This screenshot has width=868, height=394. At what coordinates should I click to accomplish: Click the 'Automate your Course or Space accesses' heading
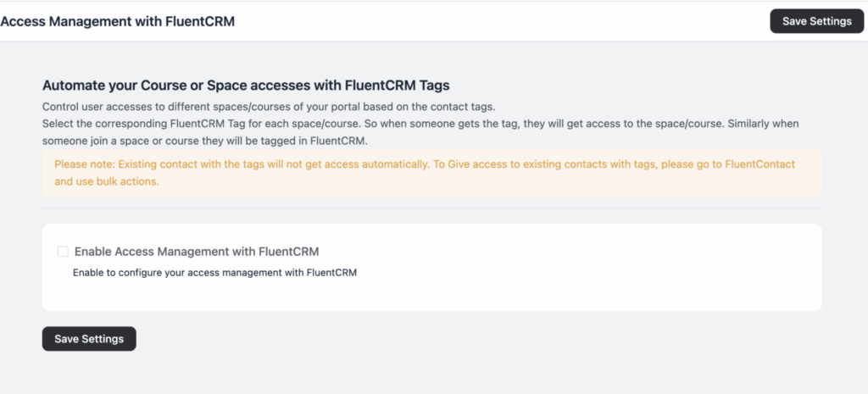pos(245,85)
